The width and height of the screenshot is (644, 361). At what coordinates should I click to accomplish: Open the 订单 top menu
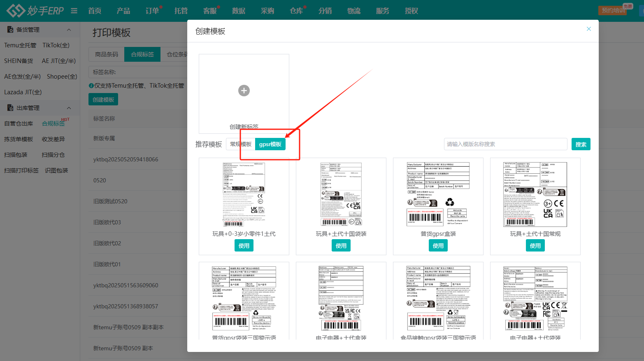(152, 11)
